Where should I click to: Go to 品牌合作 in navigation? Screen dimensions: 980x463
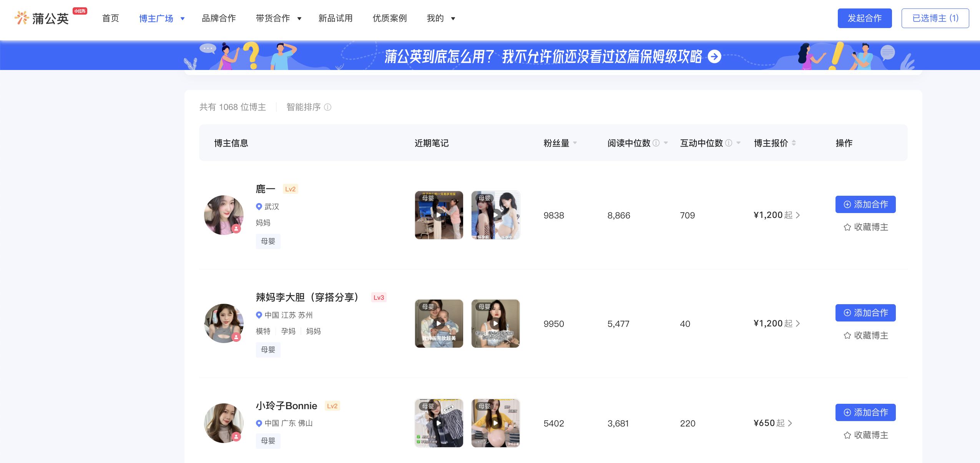[219, 18]
